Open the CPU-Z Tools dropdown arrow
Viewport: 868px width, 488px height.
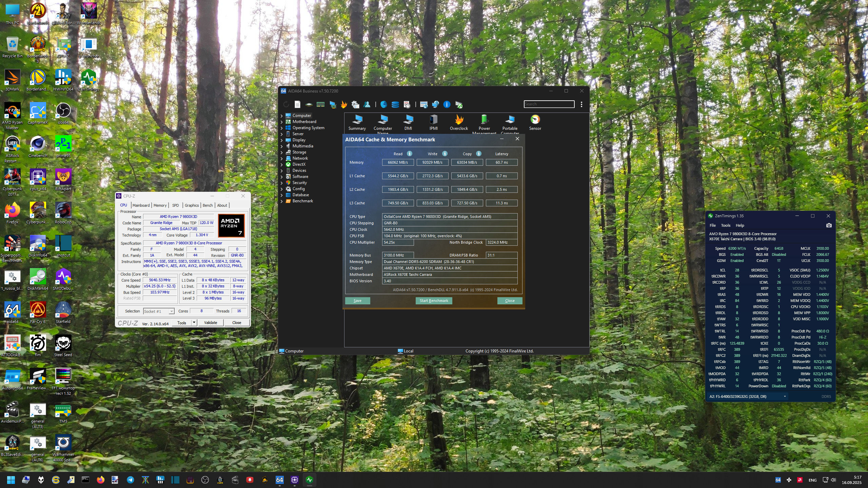click(194, 323)
